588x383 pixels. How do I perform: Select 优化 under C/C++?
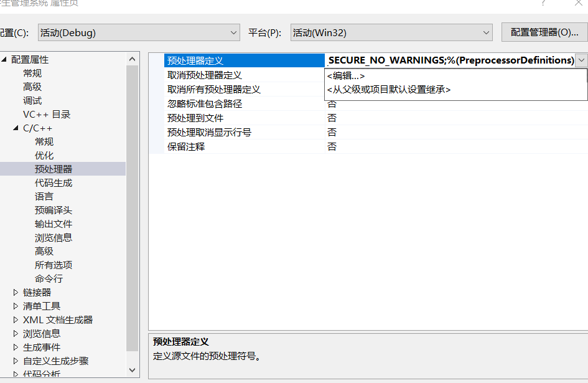click(44, 156)
